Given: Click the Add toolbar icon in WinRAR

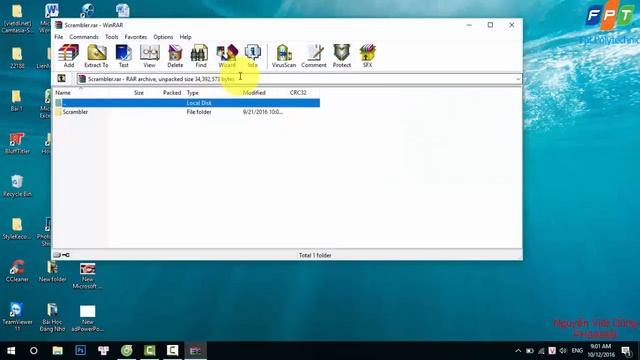Looking at the screenshot, I should pyautogui.click(x=69, y=56).
